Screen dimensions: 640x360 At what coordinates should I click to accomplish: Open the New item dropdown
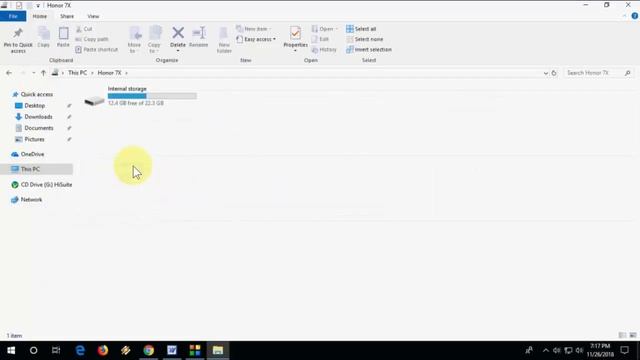254,29
